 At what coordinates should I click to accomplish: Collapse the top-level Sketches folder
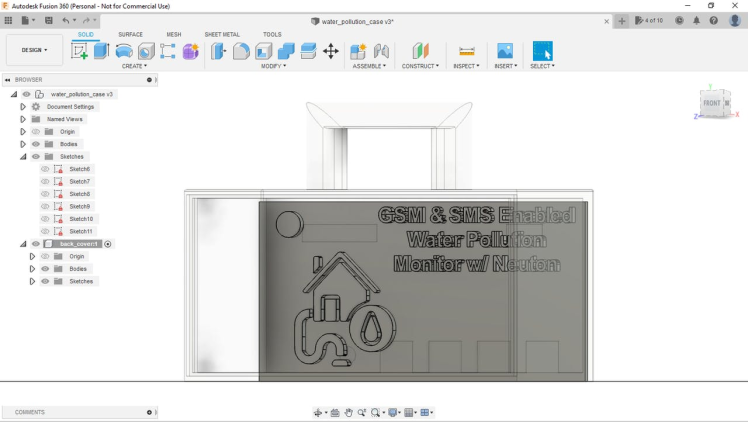pyautogui.click(x=23, y=156)
